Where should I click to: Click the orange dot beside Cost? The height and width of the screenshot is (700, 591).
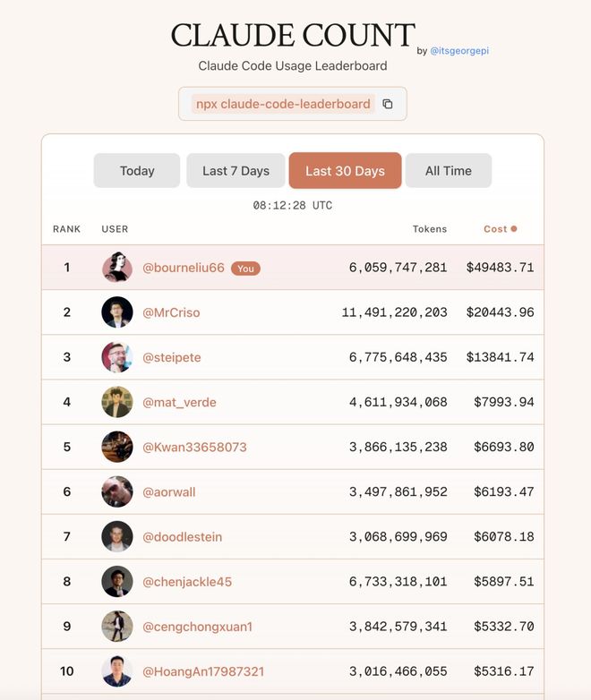514,228
